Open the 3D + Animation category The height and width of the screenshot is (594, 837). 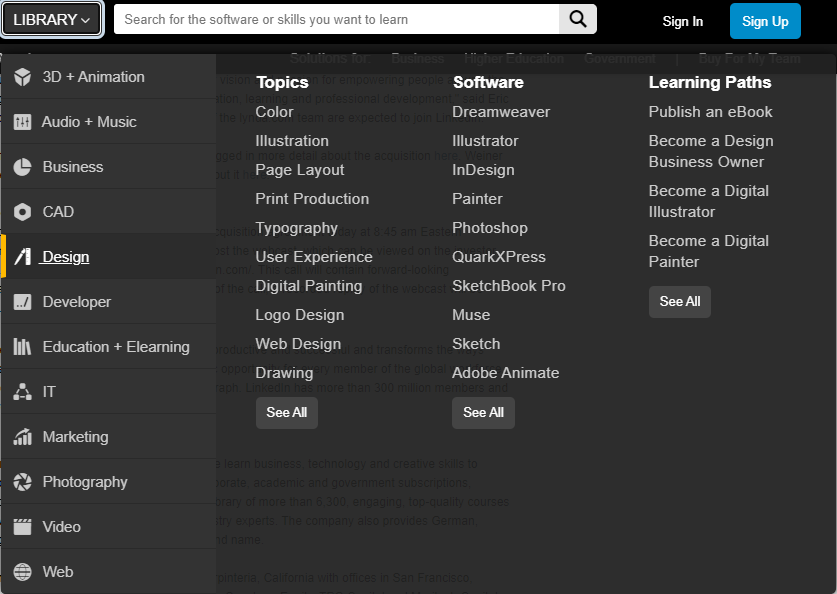tap(109, 77)
